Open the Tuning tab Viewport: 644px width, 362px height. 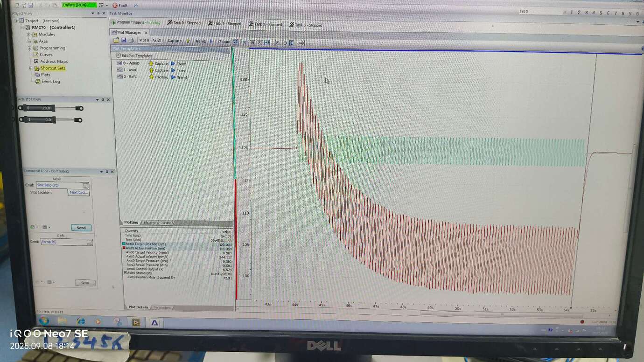(166, 223)
